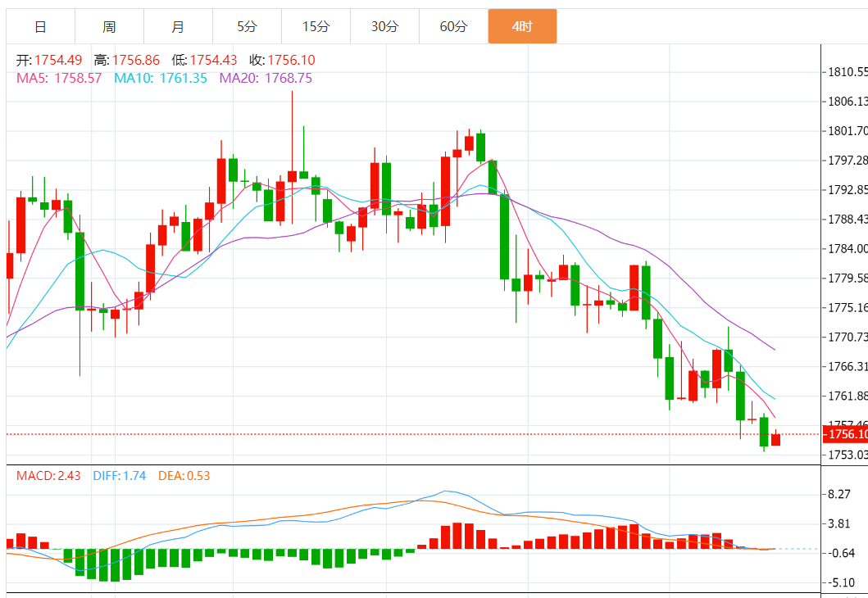Click the DIFF:1.74 indicator label
This screenshot has height=598, width=868.
(x=119, y=476)
